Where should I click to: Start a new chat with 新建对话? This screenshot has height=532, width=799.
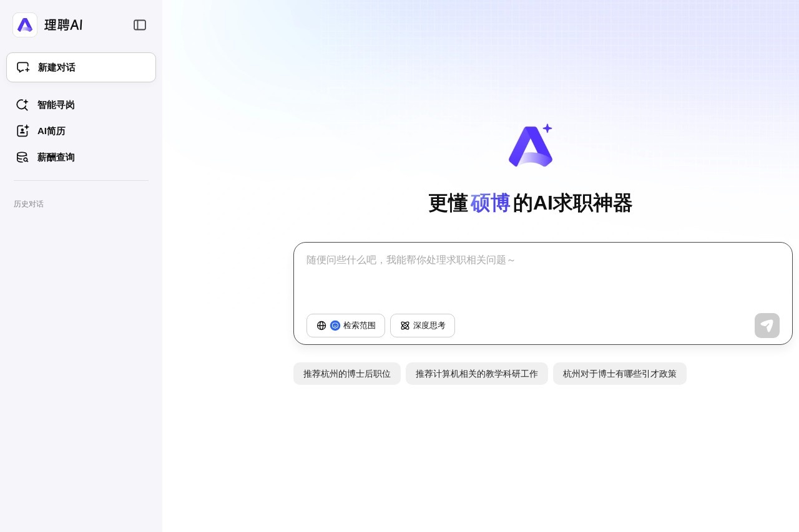[81, 67]
